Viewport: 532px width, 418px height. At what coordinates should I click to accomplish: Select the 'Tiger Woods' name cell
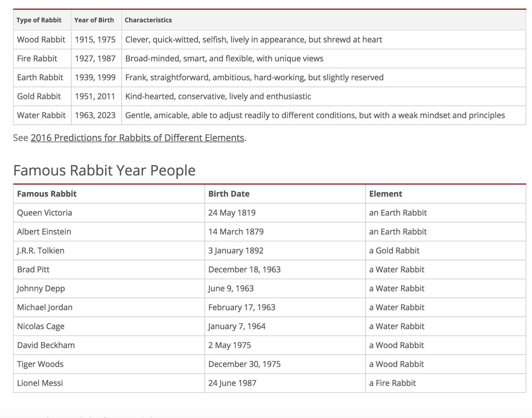(109, 364)
